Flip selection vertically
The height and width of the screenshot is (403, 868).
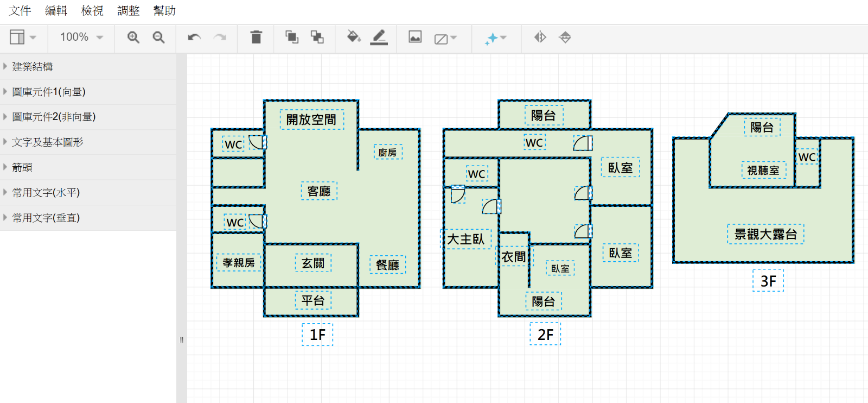click(x=565, y=37)
